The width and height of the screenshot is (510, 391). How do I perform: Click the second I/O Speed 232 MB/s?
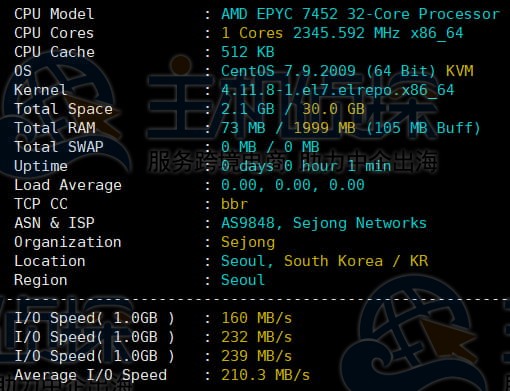click(x=257, y=337)
